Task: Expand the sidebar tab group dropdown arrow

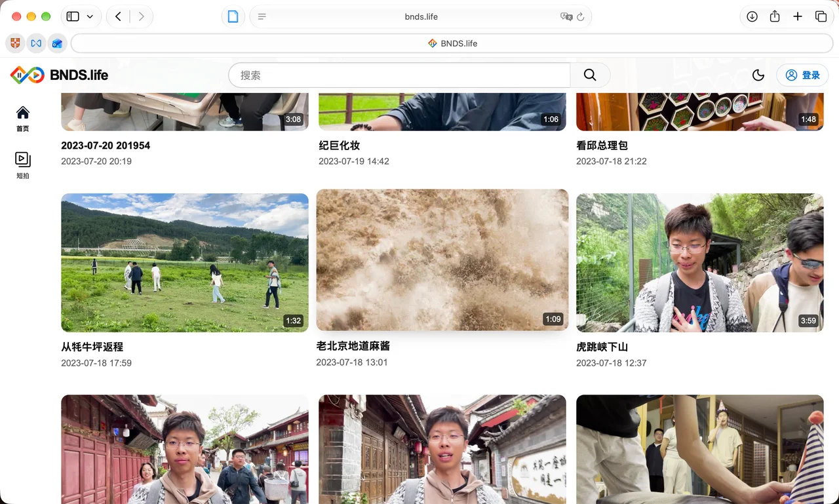Action: click(90, 16)
